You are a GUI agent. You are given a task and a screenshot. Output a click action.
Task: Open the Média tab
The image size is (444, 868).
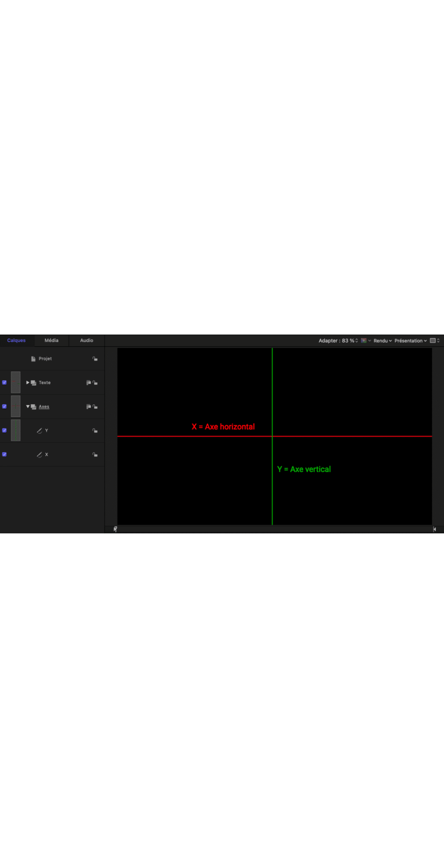tap(52, 340)
